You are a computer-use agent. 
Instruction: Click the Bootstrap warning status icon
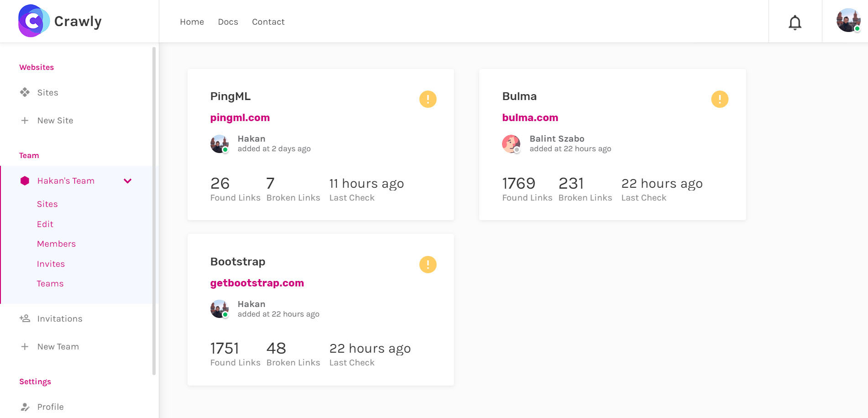(x=428, y=265)
